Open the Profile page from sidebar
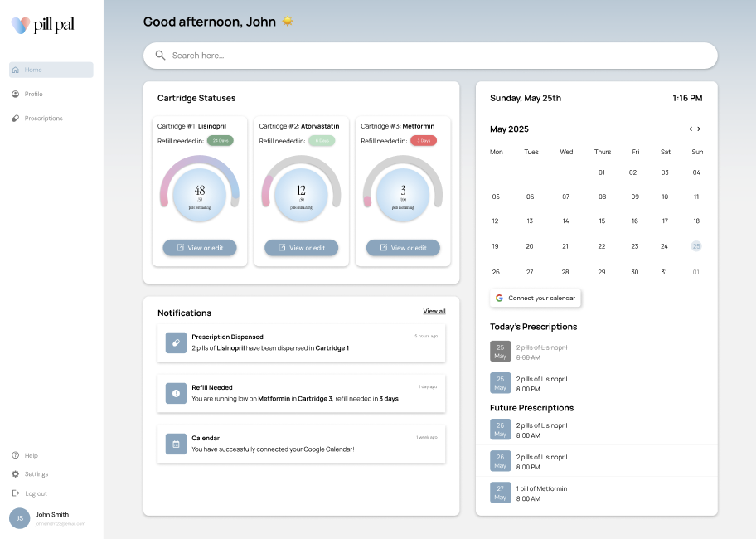 [33, 94]
